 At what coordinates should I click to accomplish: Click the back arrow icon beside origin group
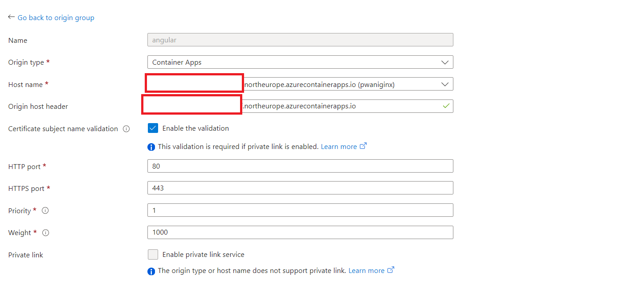pos(12,17)
